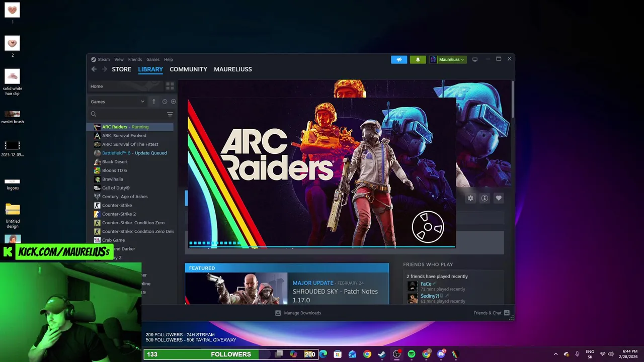Open the Friends menu
Image resolution: width=644 pixels, height=362 pixels.
coord(135,59)
